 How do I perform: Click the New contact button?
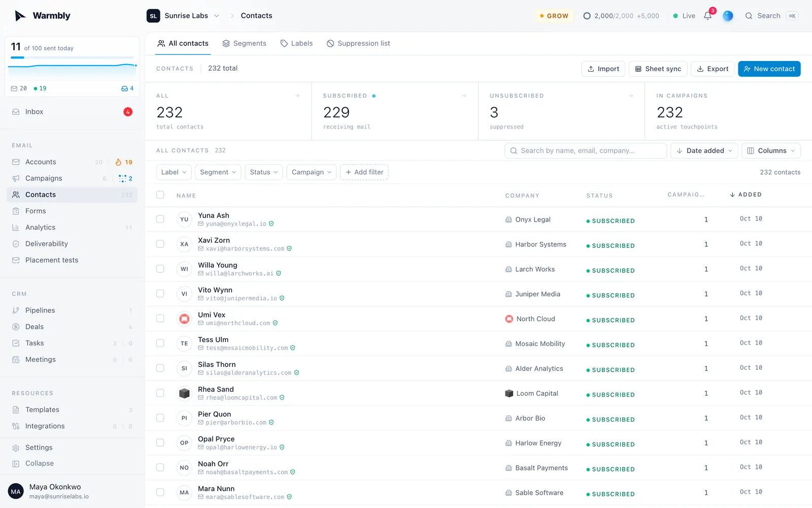coord(769,69)
